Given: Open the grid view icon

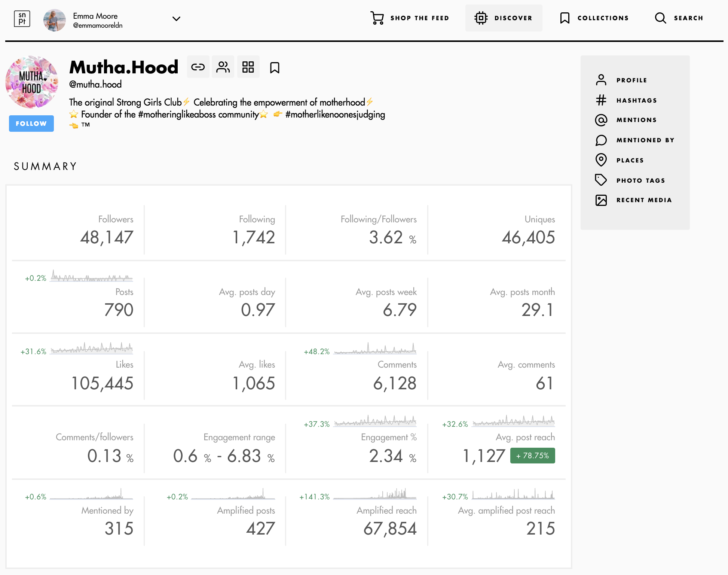Looking at the screenshot, I should coord(248,67).
